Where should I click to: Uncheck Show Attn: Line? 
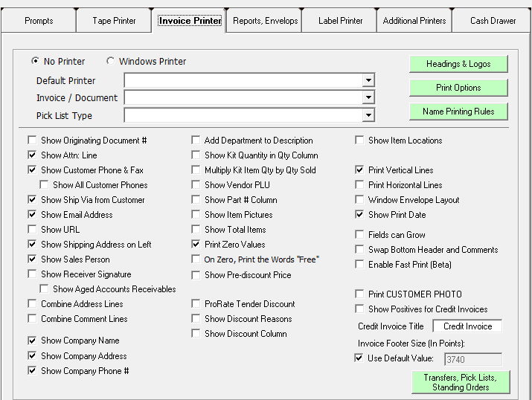[32, 155]
